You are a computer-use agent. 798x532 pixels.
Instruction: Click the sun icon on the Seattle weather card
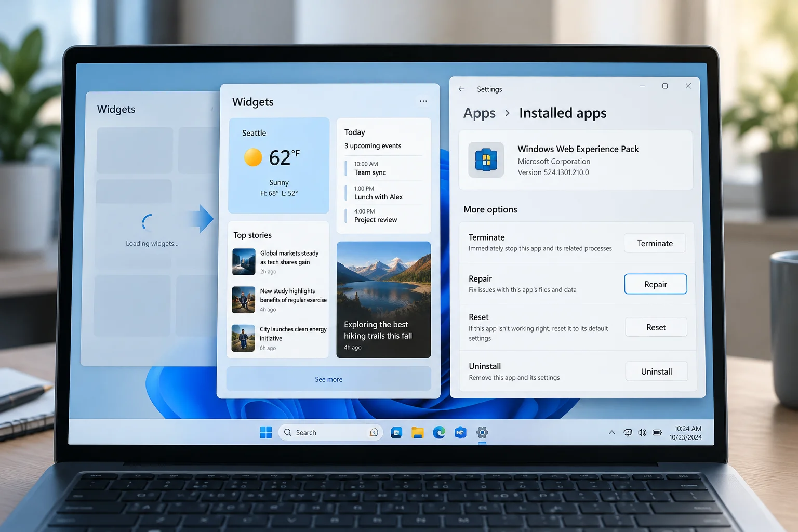click(x=253, y=157)
